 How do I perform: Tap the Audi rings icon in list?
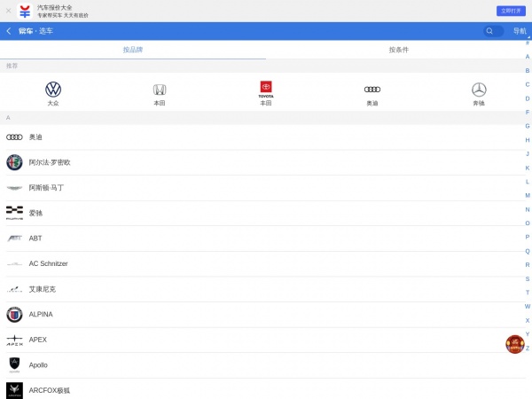(x=14, y=137)
